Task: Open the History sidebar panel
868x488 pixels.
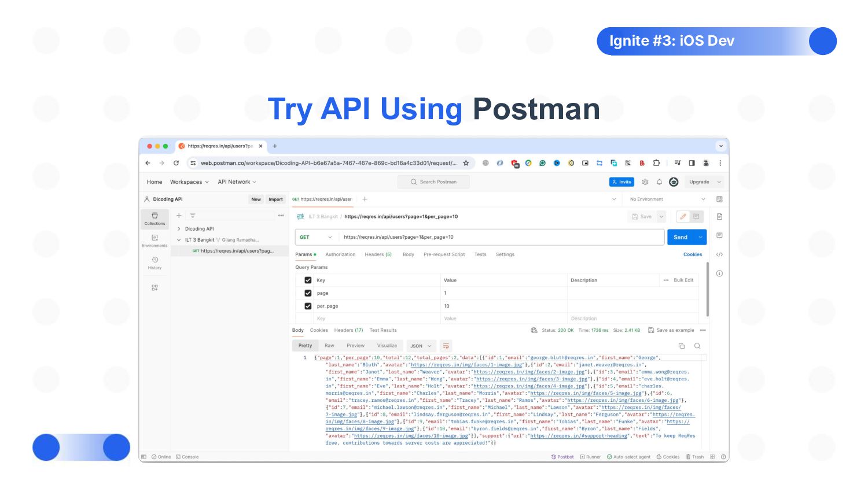Action: pyautogui.click(x=155, y=263)
